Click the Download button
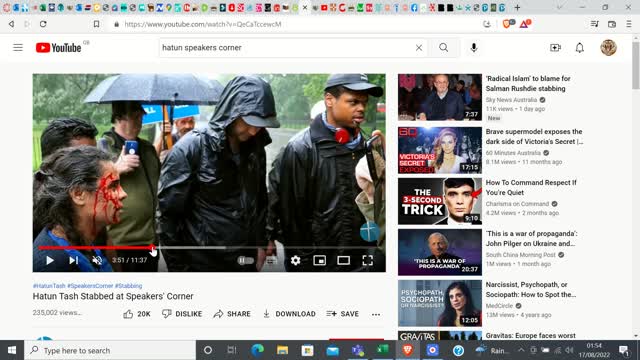The height and width of the screenshot is (360, 640). (x=289, y=313)
